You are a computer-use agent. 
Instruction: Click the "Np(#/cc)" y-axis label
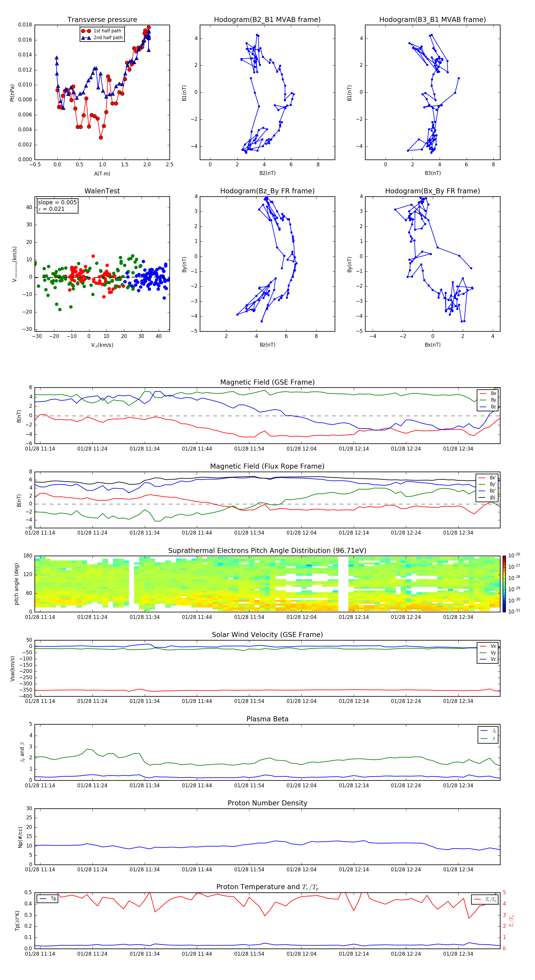pyautogui.click(x=20, y=837)
